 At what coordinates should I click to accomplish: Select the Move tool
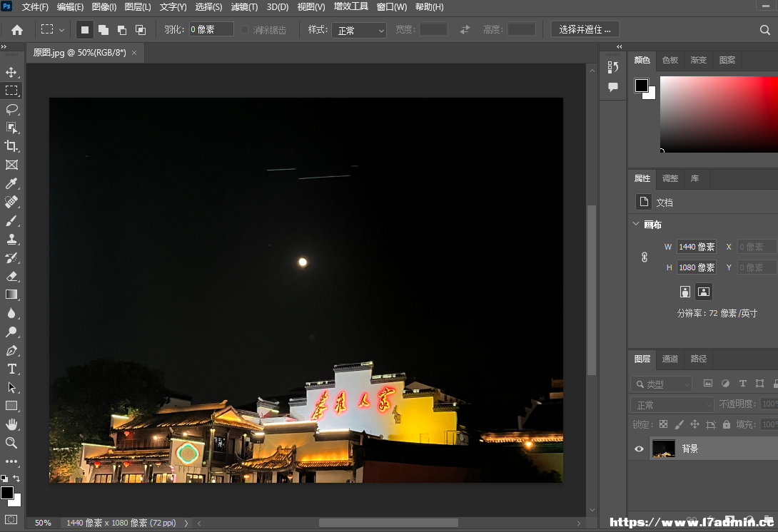click(x=11, y=73)
